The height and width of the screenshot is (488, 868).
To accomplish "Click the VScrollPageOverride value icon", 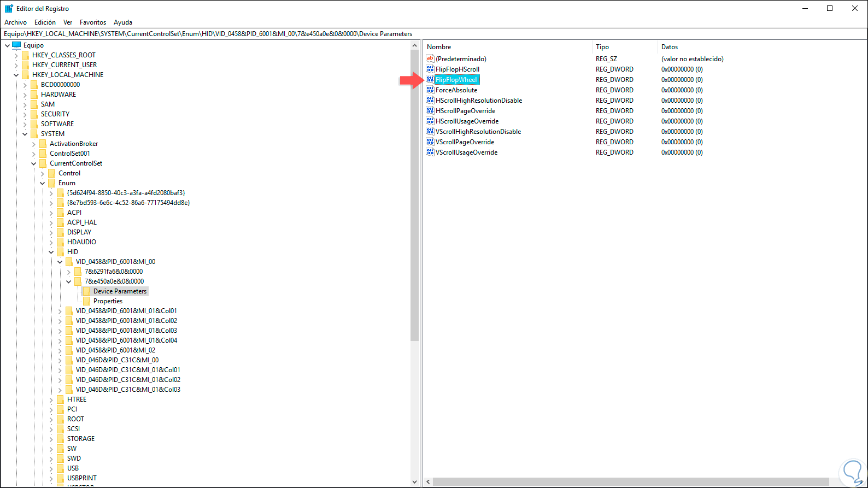I will 430,142.
